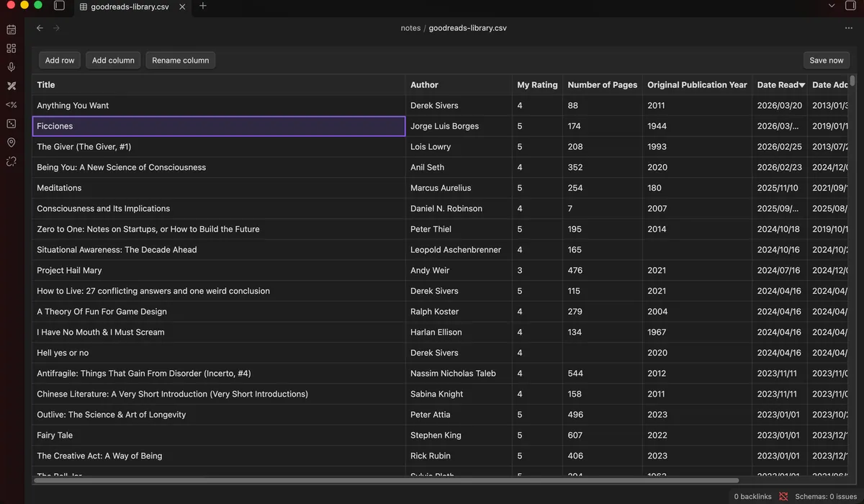Click the Original Publication Year header
864x504 pixels.
click(x=698, y=85)
